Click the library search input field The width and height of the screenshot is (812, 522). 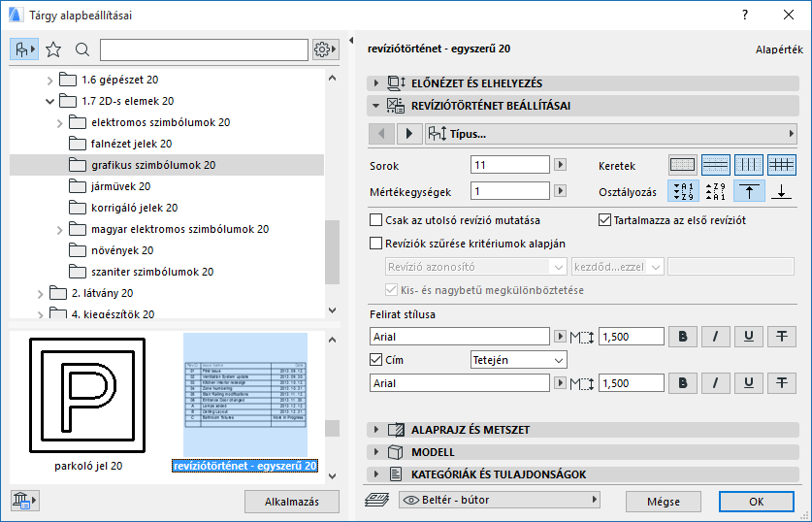(204, 49)
